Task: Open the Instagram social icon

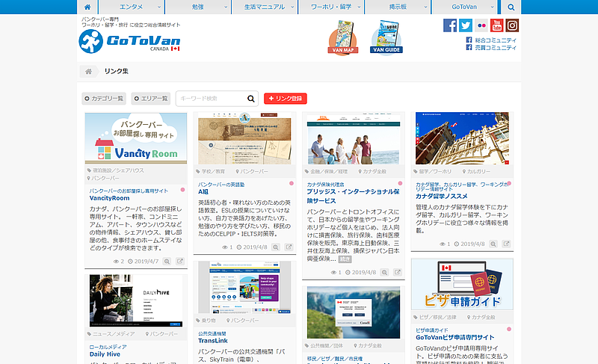Action: click(x=512, y=25)
